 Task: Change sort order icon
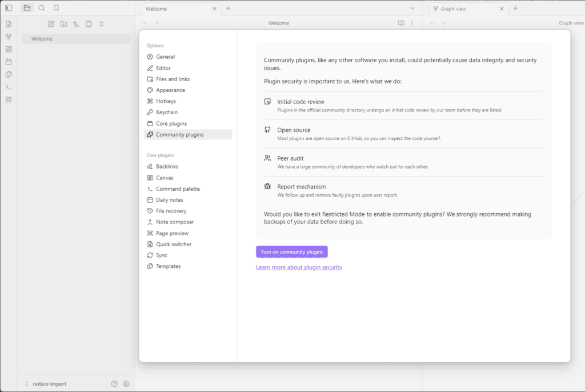(76, 24)
